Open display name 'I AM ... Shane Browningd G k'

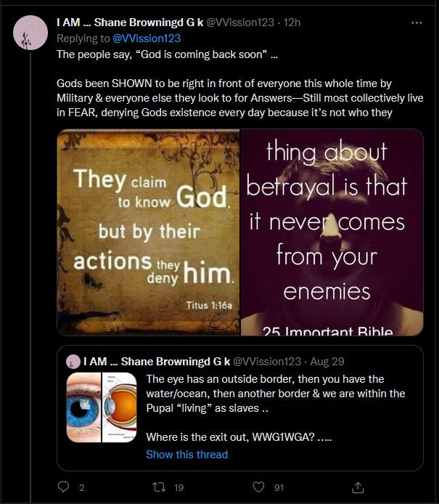coord(130,23)
